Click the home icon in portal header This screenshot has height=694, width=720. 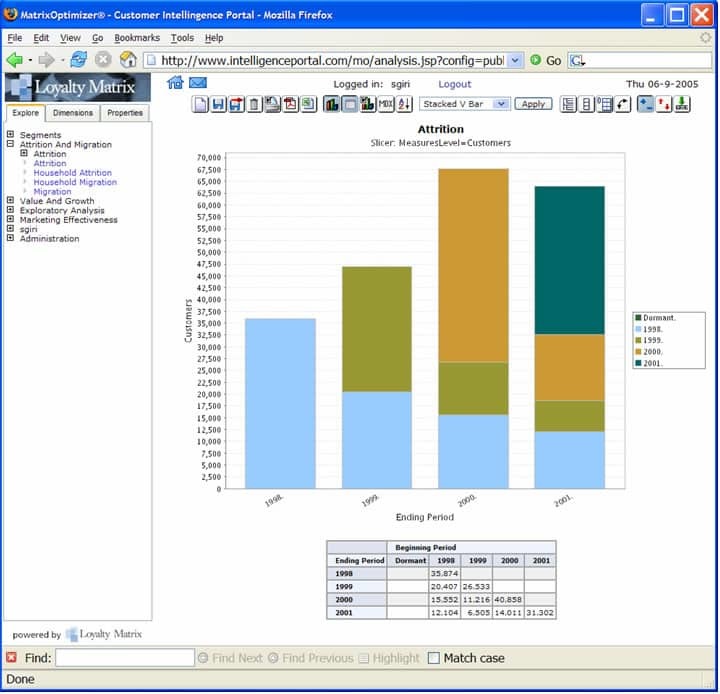(175, 83)
